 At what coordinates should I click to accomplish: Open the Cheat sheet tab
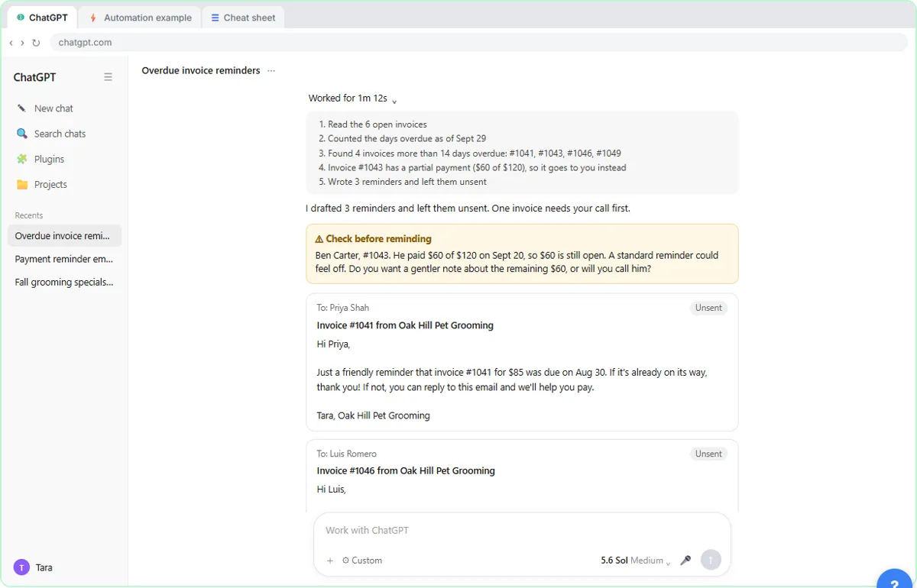tap(243, 18)
